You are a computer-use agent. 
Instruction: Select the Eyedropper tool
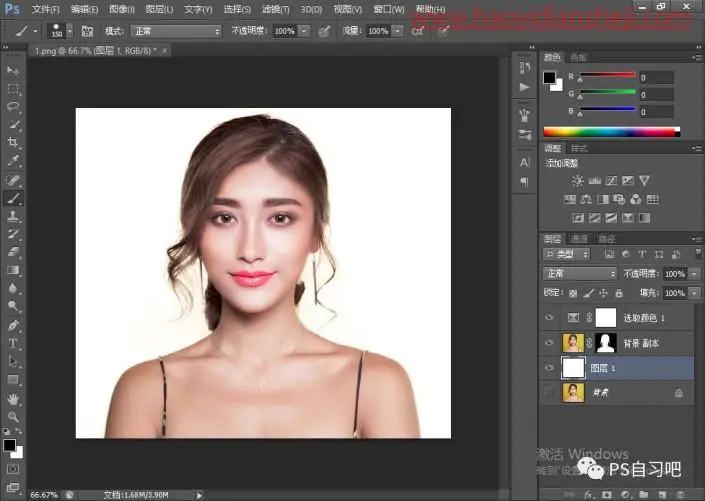tap(13, 161)
